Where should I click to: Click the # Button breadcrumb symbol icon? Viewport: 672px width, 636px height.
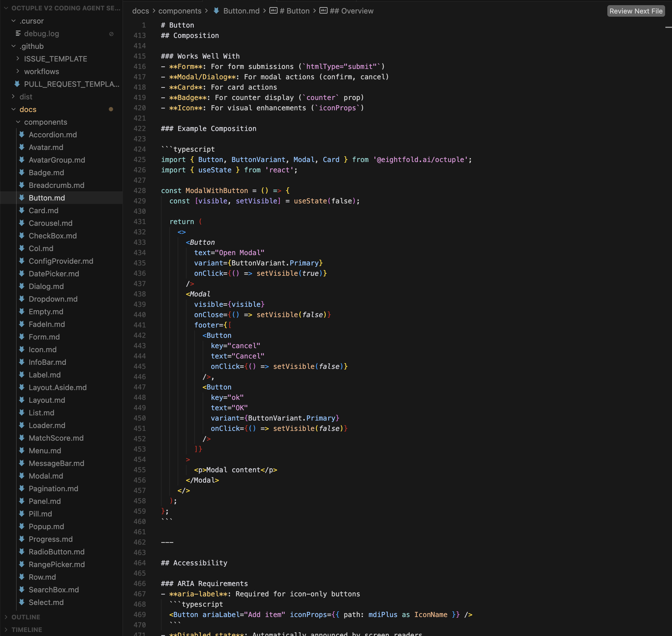point(273,11)
